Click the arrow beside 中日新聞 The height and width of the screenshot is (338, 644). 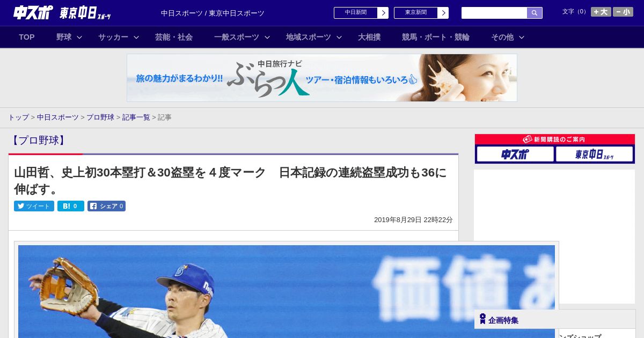[383, 13]
